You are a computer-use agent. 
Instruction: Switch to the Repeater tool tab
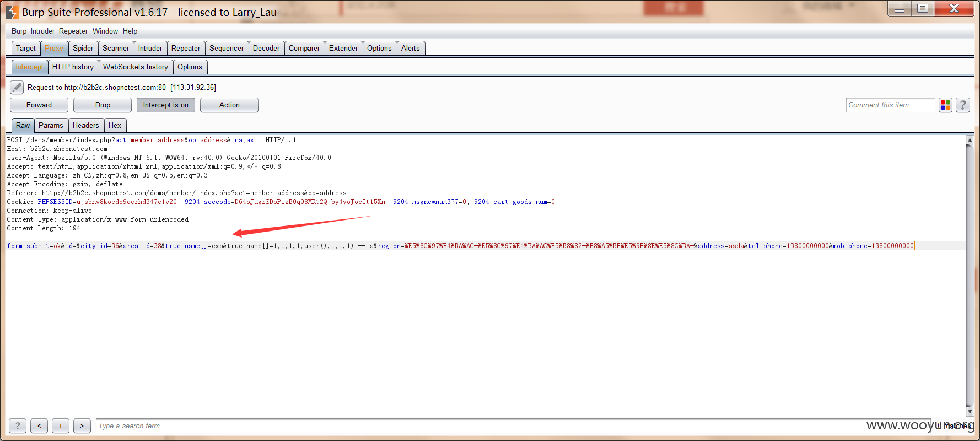coord(186,48)
